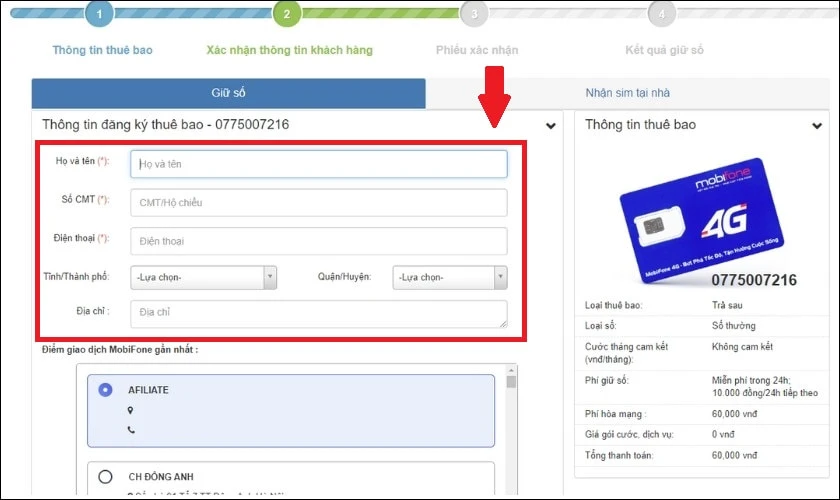Click the AFILIATE store name

148,390
